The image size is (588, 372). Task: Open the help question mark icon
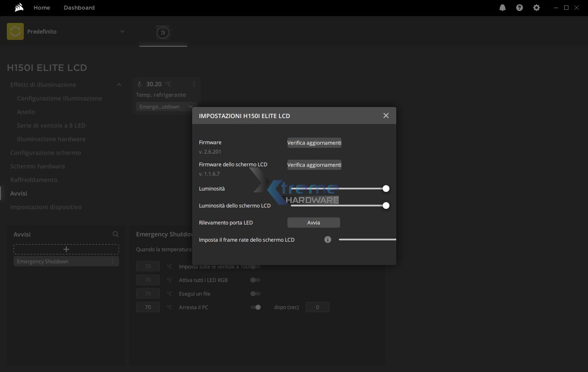520,8
